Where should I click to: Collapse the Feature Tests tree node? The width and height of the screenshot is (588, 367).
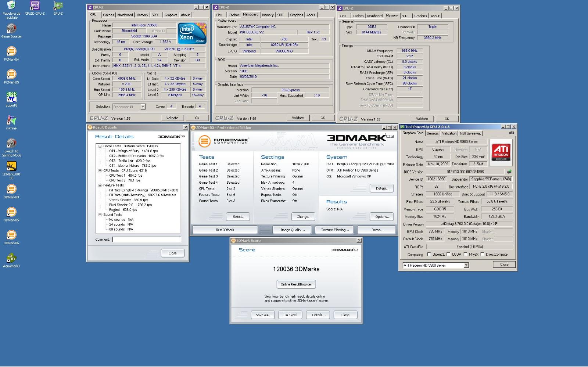(x=100, y=185)
